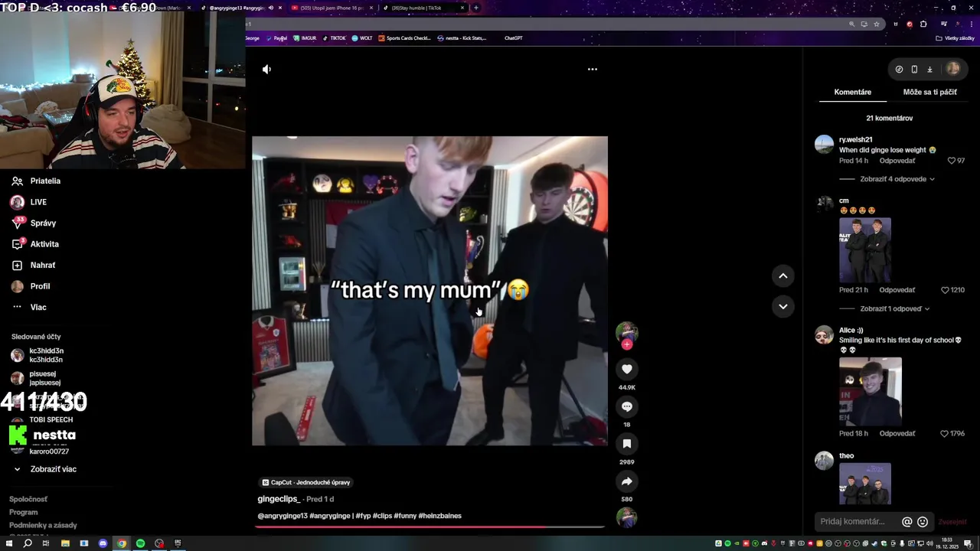Click the Spoločnosť footer link
This screenshot has width=980, height=551.
(x=28, y=499)
